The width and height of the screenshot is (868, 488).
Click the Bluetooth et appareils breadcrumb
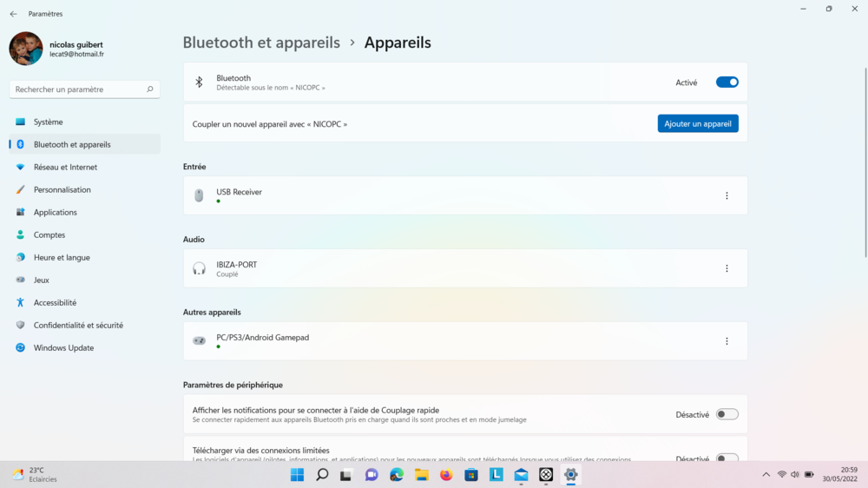coord(261,43)
